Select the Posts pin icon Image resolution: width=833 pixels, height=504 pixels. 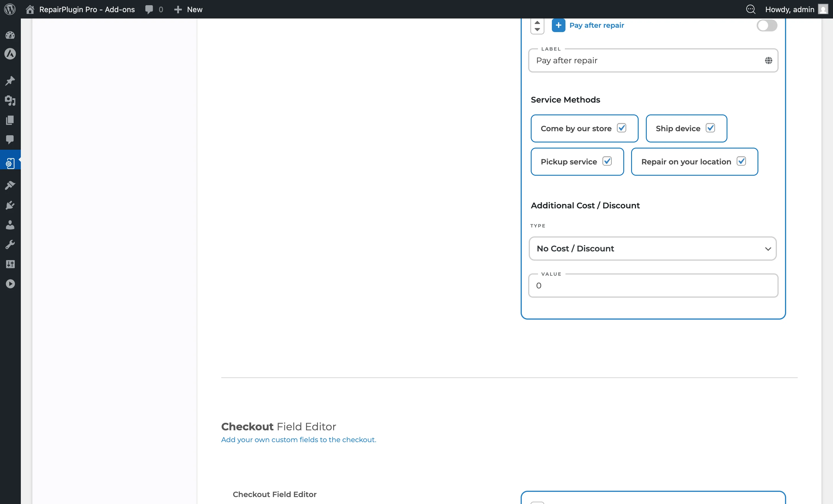(10, 80)
